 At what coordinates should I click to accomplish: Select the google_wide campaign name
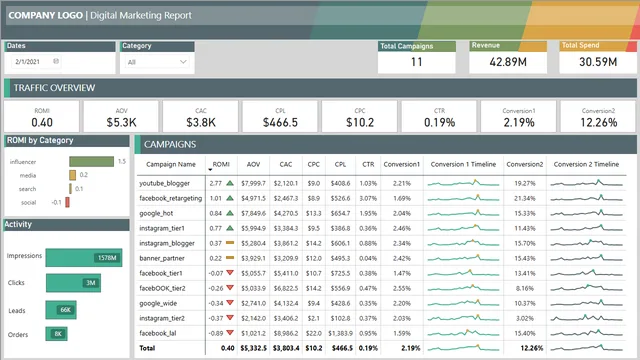(x=158, y=303)
